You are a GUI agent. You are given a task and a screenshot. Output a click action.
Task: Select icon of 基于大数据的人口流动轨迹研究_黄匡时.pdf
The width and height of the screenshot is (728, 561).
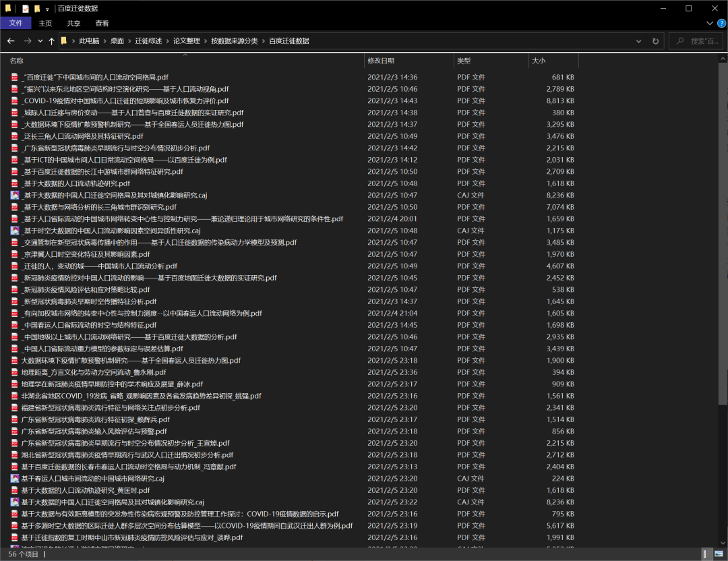click(15, 490)
